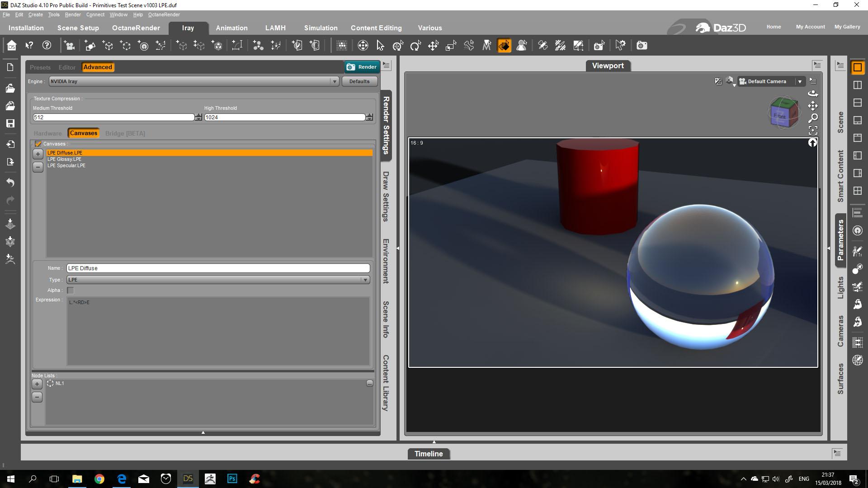Viewport: 868px width, 488px height.
Task: Click the Scale tool icon
Action: (451, 46)
